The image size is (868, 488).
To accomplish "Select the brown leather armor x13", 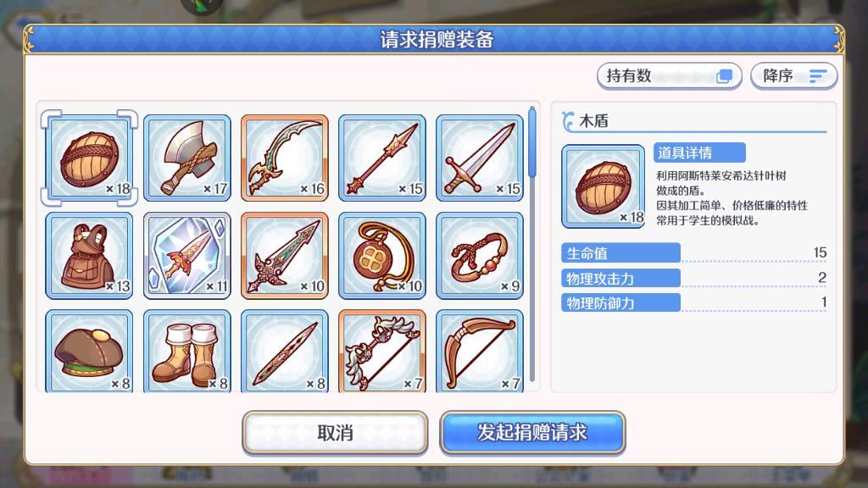I will (89, 256).
